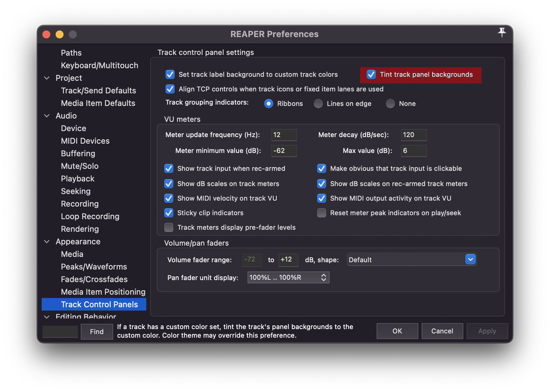Collapse the Appearance tree section
Screen dimensions: 550x392
coord(47,242)
